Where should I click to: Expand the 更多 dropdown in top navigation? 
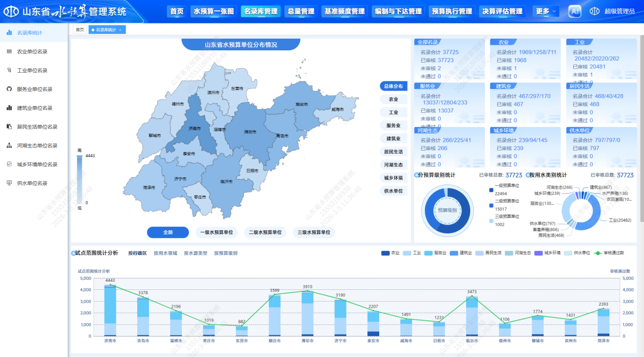tap(546, 11)
